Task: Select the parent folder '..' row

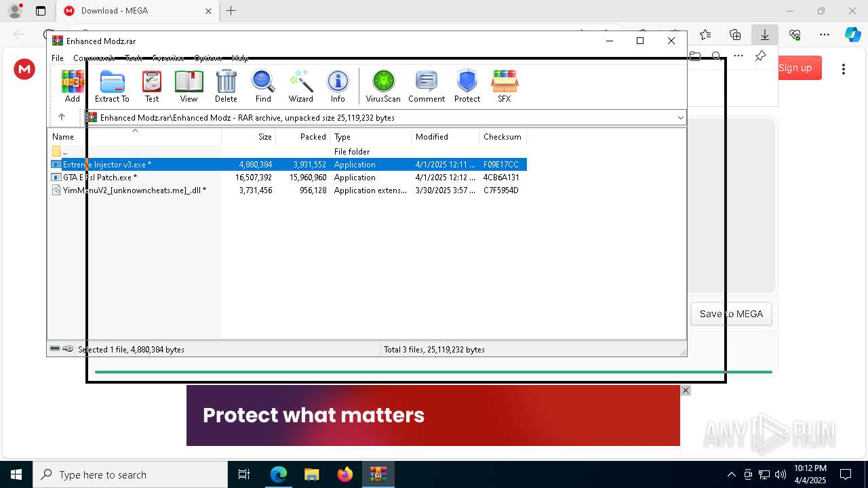Action: pos(288,152)
